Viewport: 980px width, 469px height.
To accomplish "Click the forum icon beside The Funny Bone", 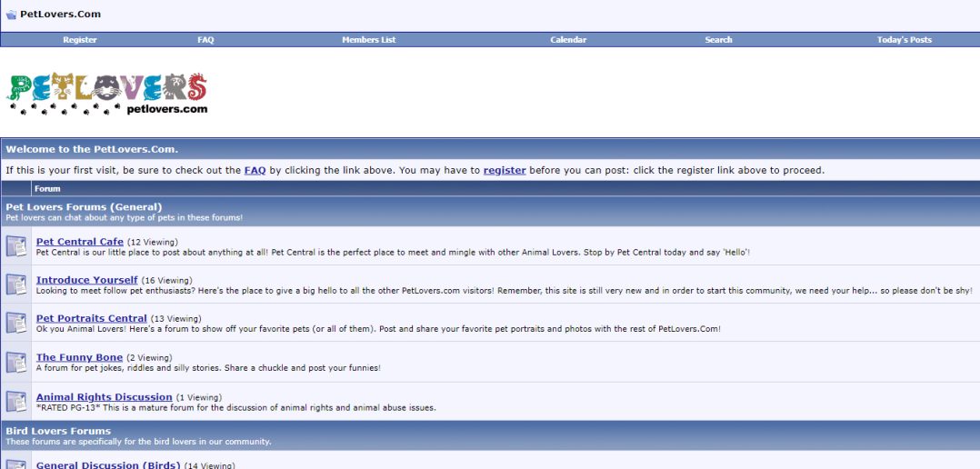I will (x=16, y=362).
